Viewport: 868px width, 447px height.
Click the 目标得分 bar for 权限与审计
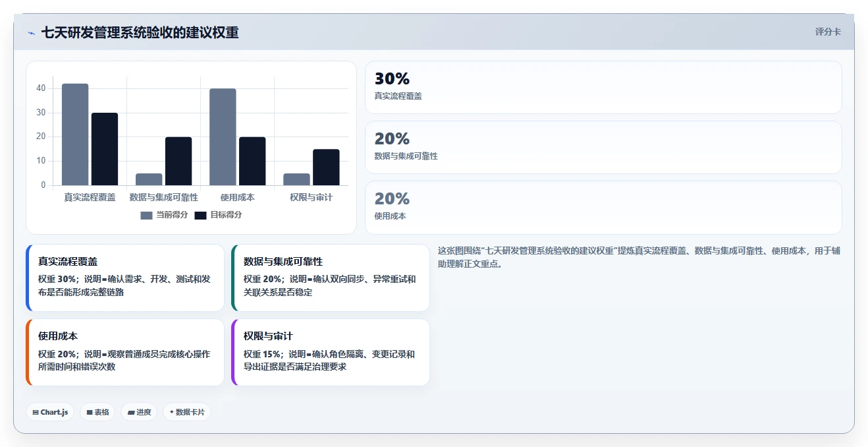tap(326, 167)
